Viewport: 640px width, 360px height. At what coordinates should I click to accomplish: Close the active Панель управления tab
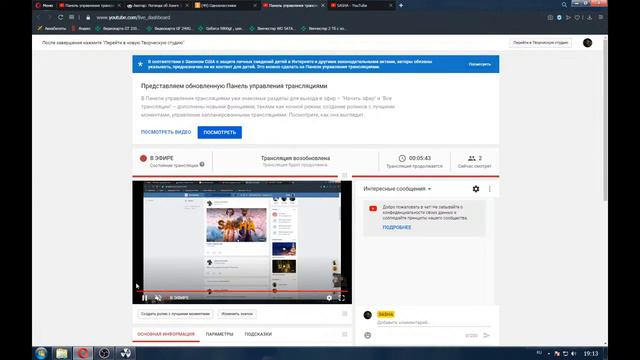point(323,5)
